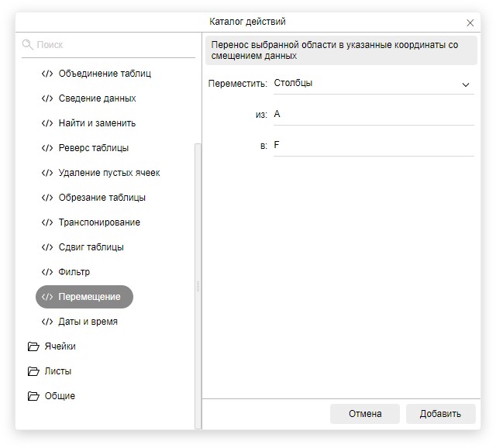This screenshot has width=496, height=448.
Task: Click the folder icon beside Листы
Action: point(33,371)
